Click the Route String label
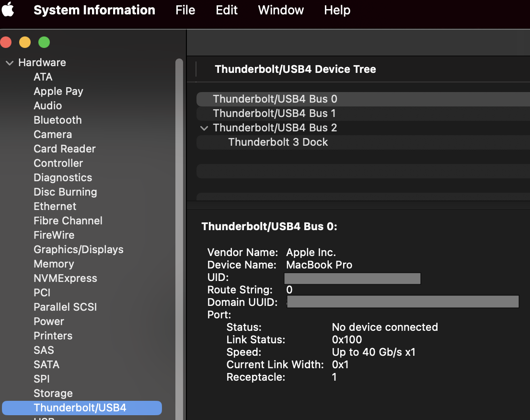This screenshot has width=530, height=420. [x=240, y=290]
